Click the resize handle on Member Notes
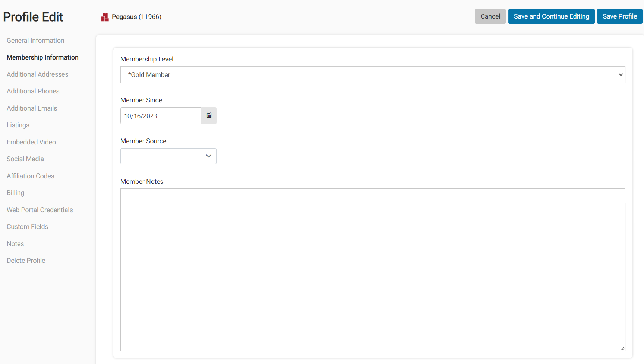Image resolution: width=644 pixels, height=364 pixels. point(622,348)
